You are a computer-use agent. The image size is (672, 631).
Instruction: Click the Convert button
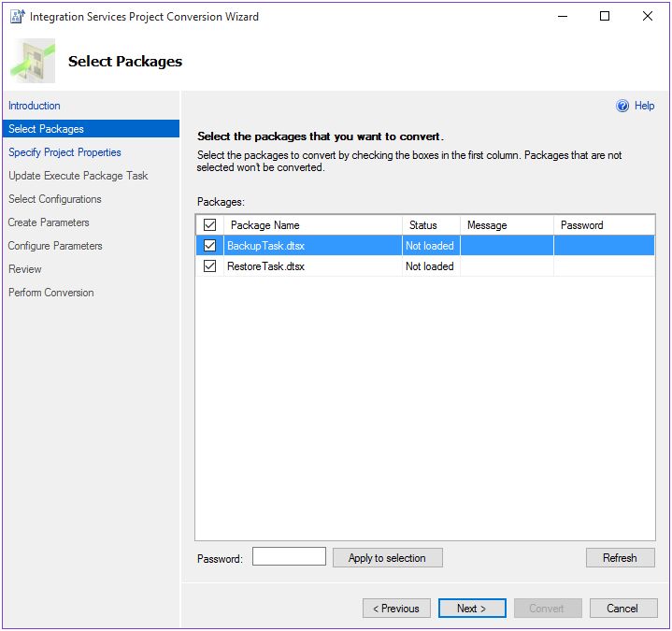[x=548, y=609]
